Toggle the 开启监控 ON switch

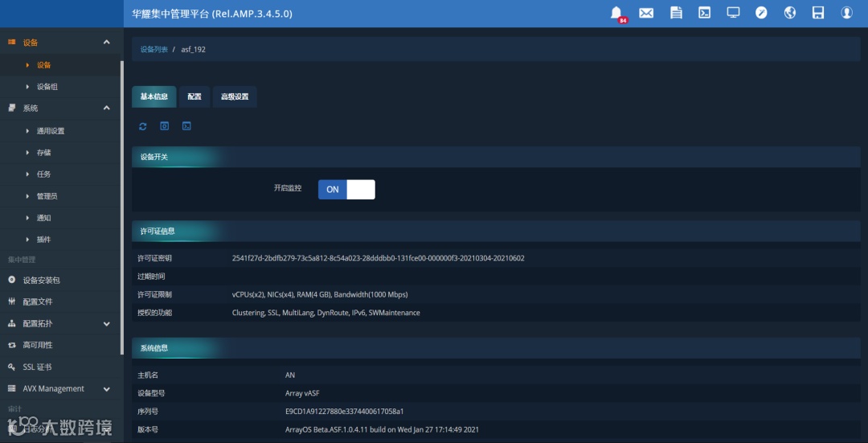click(346, 190)
